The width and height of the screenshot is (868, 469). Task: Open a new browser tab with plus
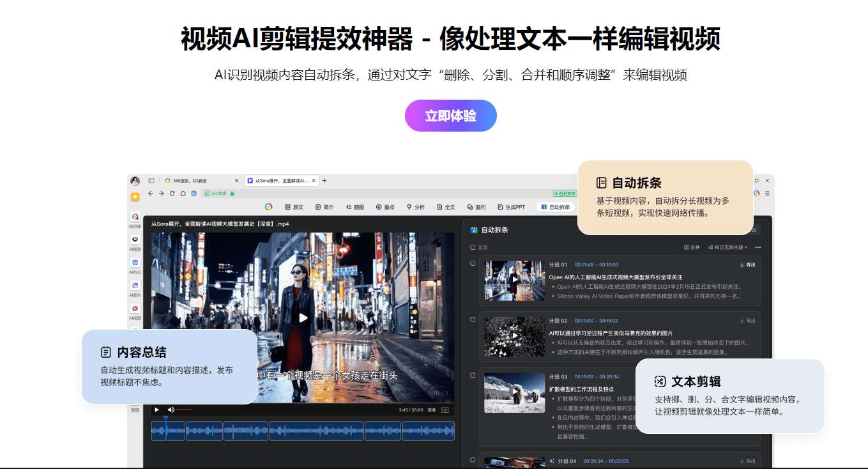[x=324, y=181]
